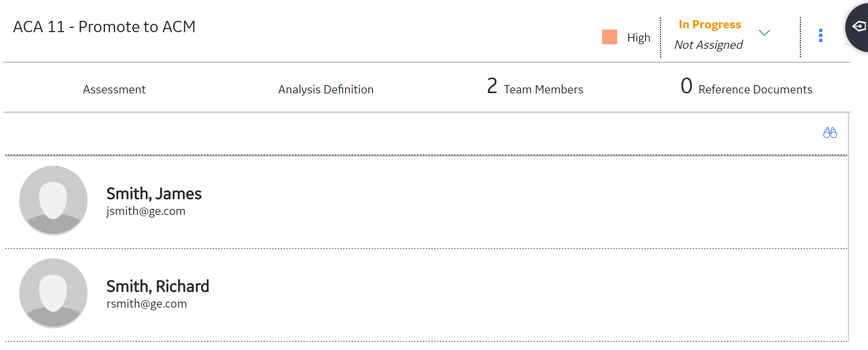Select the Team Members tab
The width and height of the screenshot is (868, 350).
(543, 90)
